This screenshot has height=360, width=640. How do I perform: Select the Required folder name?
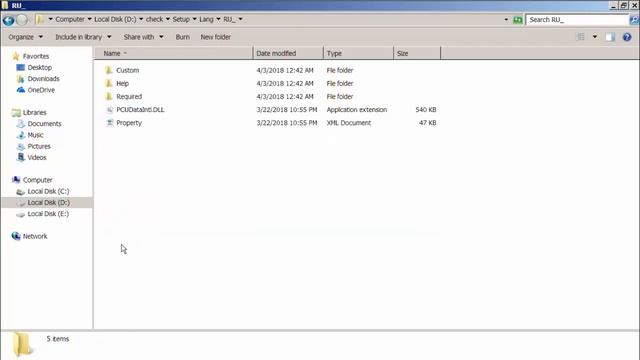pyautogui.click(x=129, y=97)
